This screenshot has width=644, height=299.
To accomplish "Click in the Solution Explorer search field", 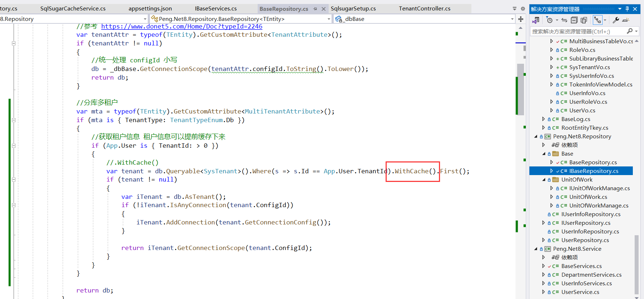I will pos(578,31).
